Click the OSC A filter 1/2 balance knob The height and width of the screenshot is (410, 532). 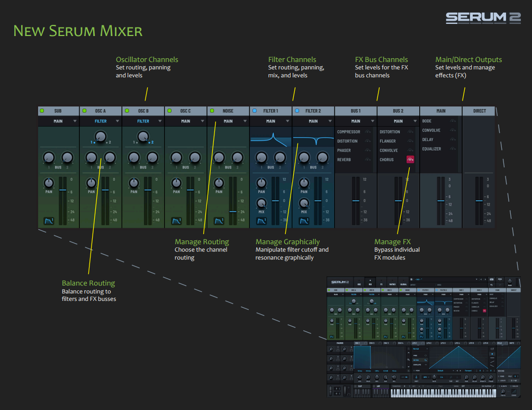click(x=101, y=137)
